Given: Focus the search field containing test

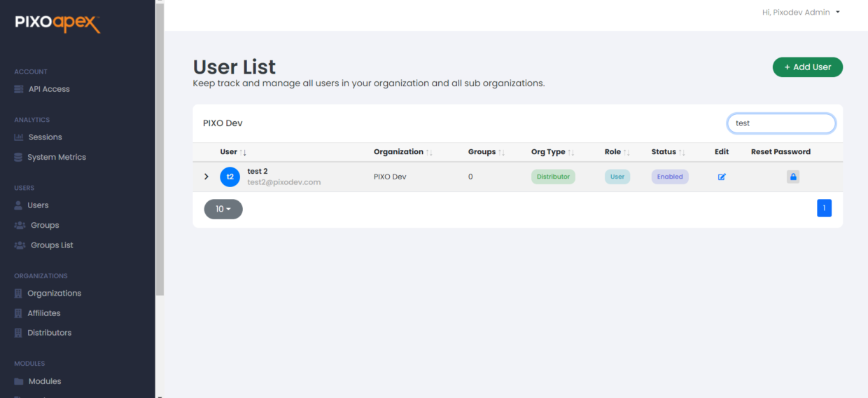Looking at the screenshot, I should pos(781,123).
